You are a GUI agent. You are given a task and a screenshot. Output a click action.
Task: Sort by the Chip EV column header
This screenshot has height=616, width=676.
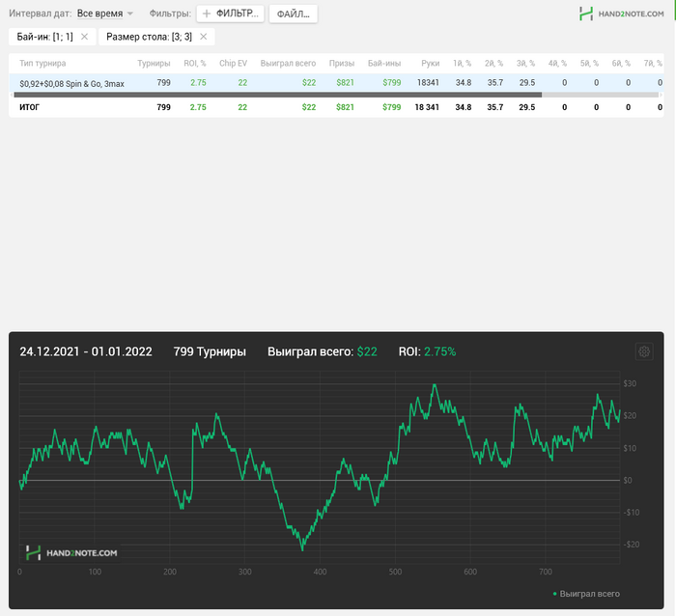click(233, 63)
